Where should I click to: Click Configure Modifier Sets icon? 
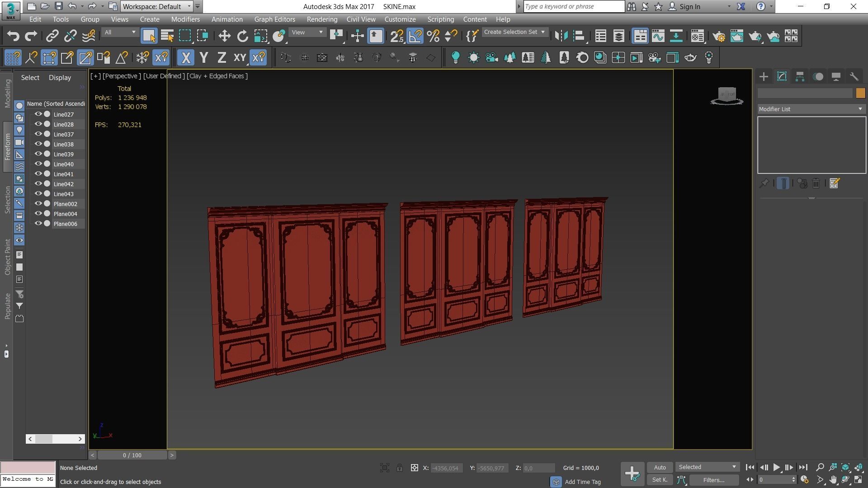[x=835, y=183]
